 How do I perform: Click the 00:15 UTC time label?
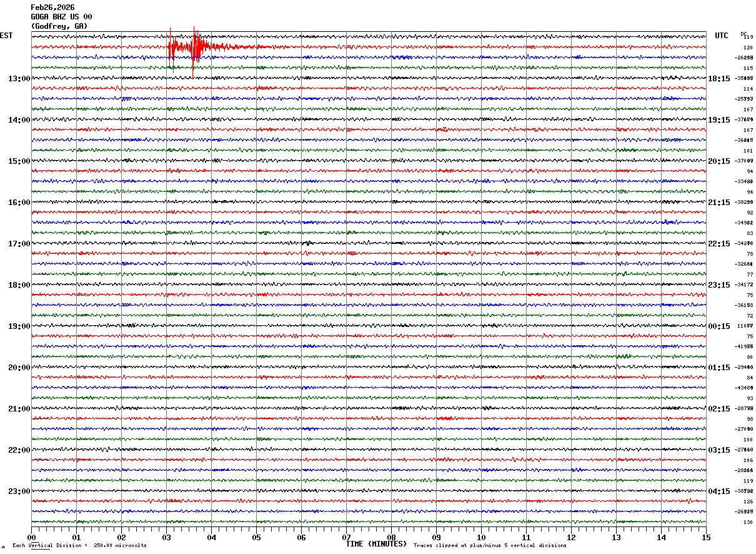(719, 326)
